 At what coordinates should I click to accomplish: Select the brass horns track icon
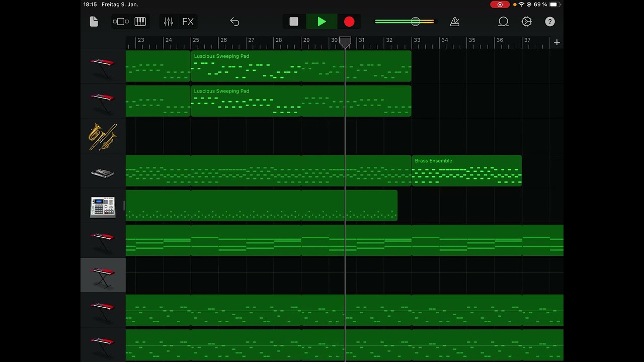(x=103, y=136)
